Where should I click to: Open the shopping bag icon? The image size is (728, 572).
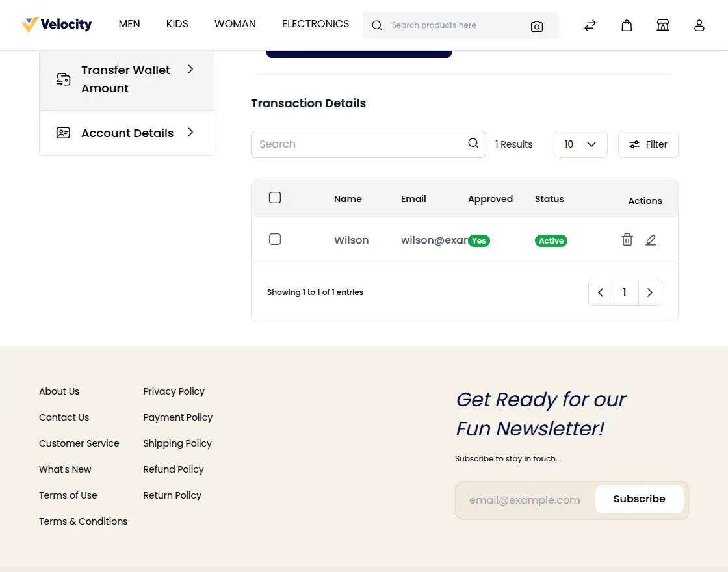coord(626,25)
